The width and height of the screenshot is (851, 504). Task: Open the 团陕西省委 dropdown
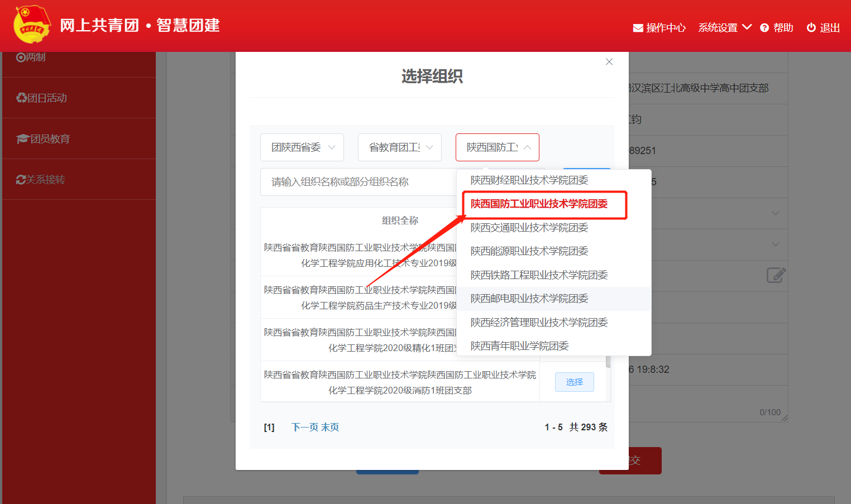pyautogui.click(x=302, y=147)
